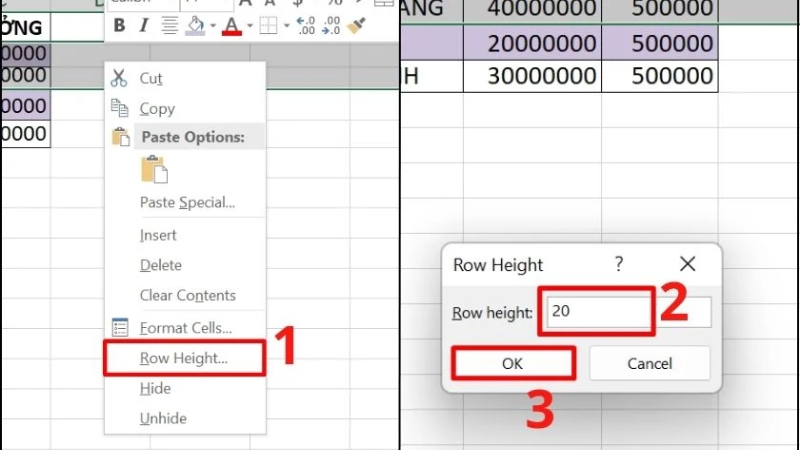Screen dimensions: 800x450
Task: Toggle Italic in the mini toolbar
Action: [144, 25]
